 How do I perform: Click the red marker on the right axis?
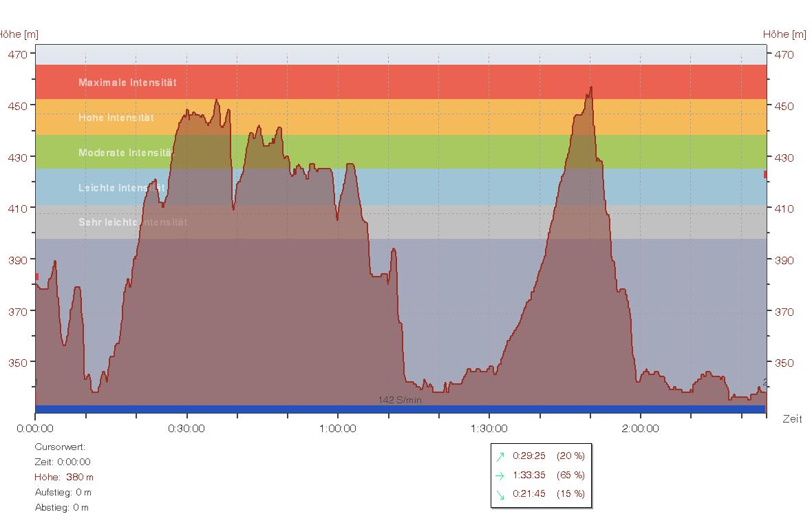765,175
